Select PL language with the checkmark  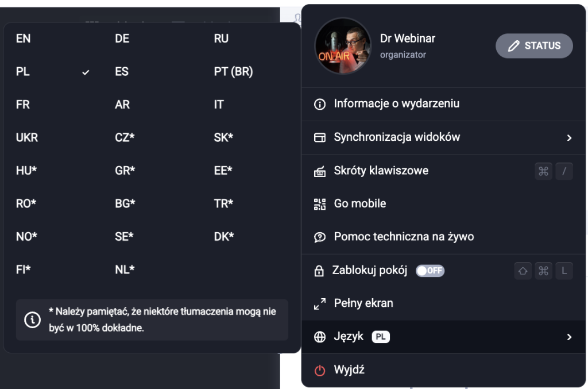tap(52, 72)
